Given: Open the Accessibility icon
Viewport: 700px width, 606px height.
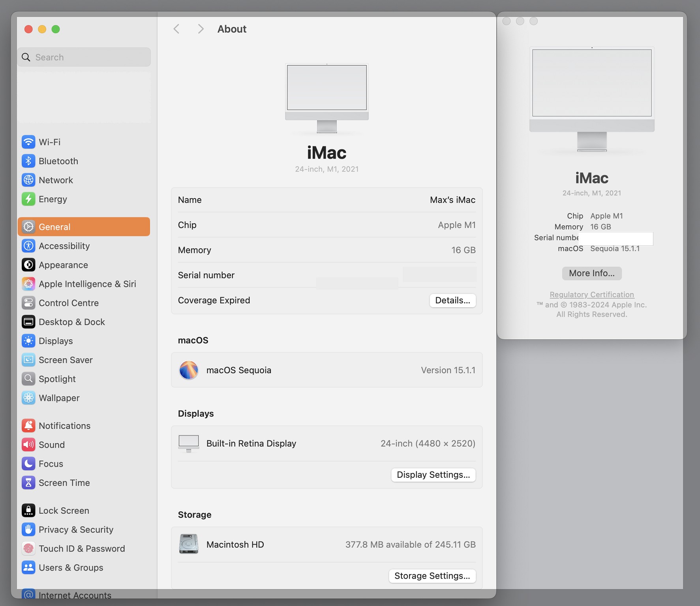Looking at the screenshot, I should pyautogui.click(x=28, y=246).
